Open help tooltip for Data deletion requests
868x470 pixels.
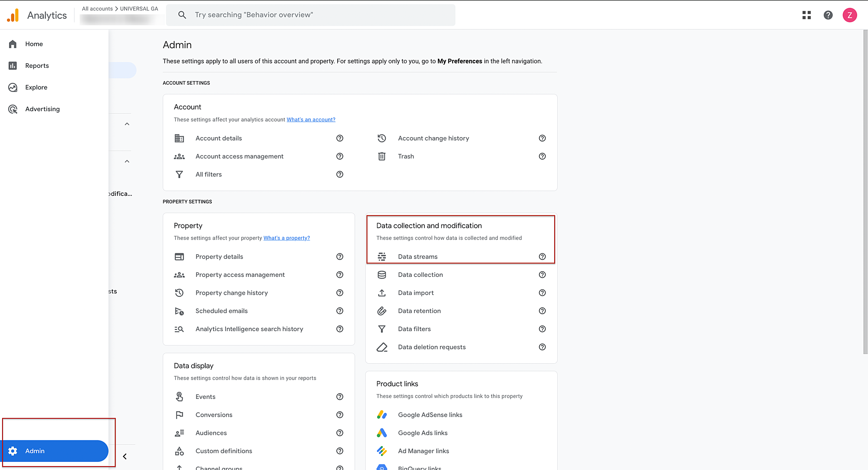pos(542,347)
